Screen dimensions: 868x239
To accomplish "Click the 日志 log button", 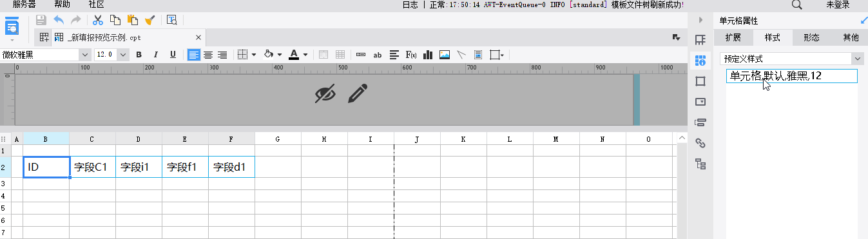I will (x=410, y=5).
